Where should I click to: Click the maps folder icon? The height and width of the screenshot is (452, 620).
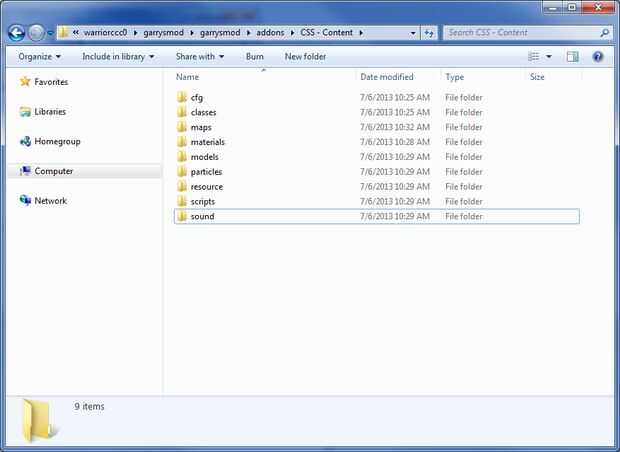[x=181, y=127]
